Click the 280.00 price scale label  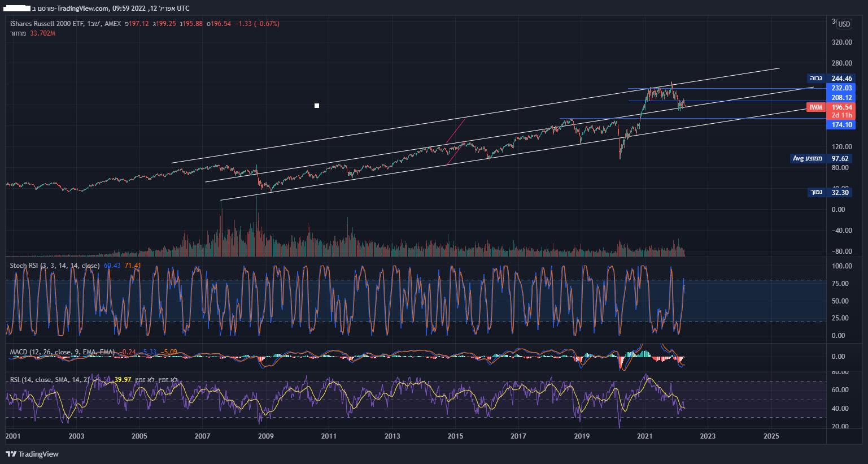pos(841,63)
